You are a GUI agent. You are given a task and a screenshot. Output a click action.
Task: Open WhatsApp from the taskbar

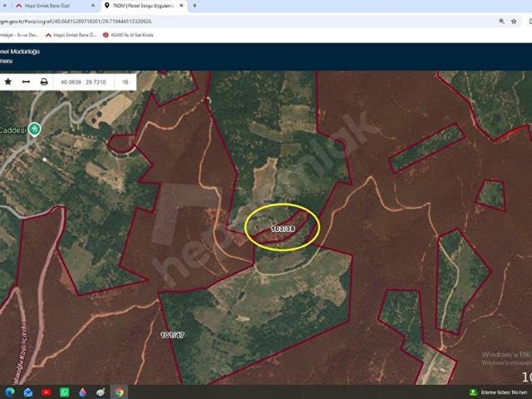click(x=65, y=392)
